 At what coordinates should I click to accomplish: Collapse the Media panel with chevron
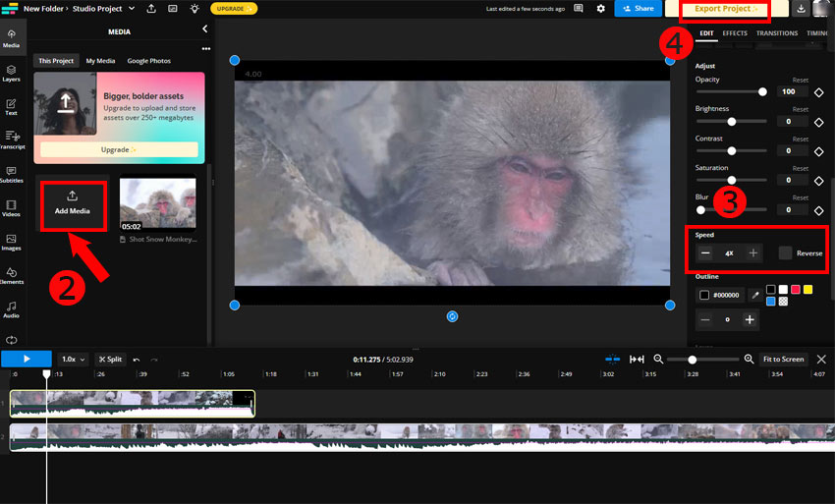click(x=204, y=30)
